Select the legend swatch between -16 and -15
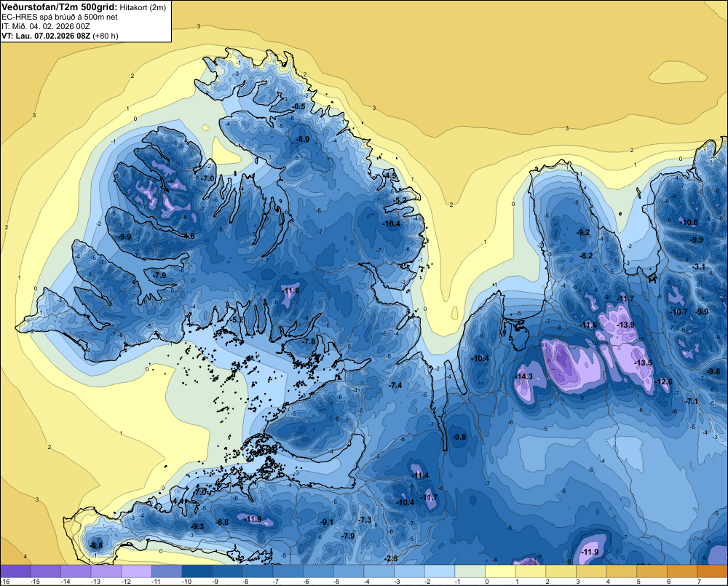This screenshot has width=728, height=586. point(15,571)
